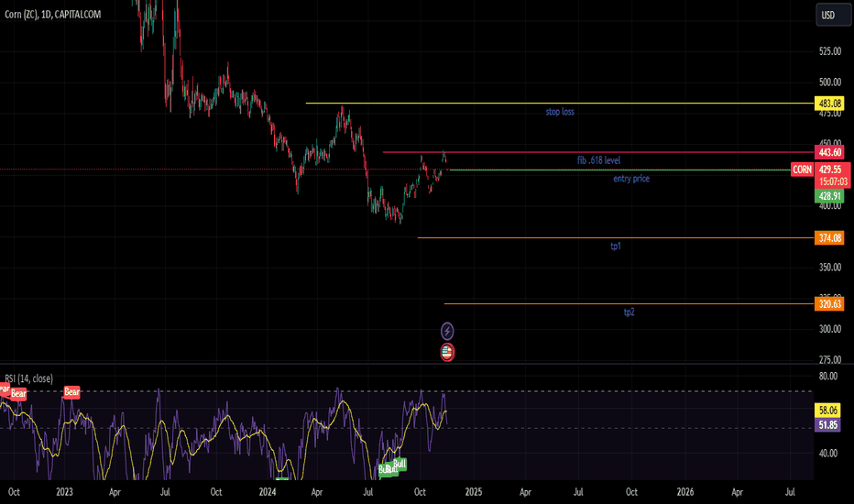Click the 2026 date label on time axis
The height and width of the screenshot is (504, 854).
(x=685, y=492)
